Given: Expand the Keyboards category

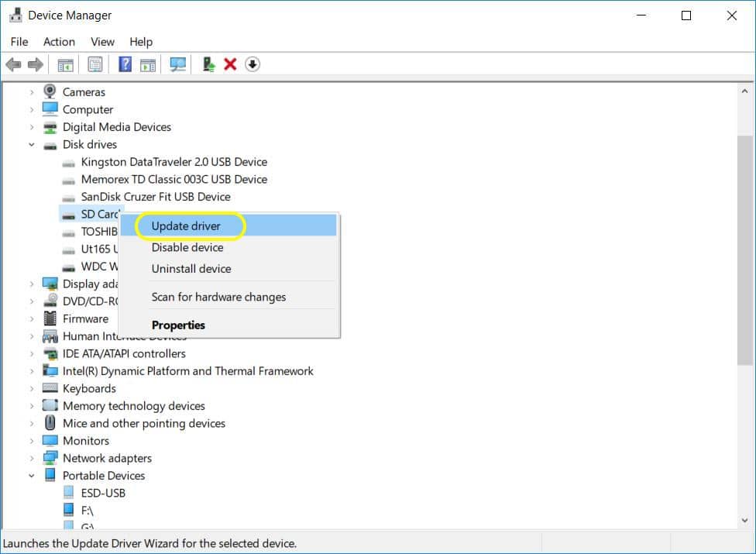Looking at the screenshot, I should (x=32, y=389).
